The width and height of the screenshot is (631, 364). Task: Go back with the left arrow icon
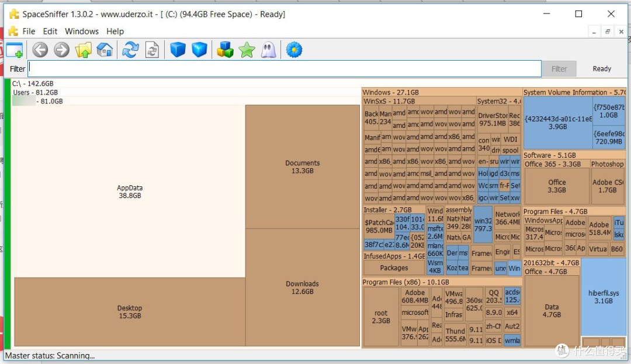40,50
